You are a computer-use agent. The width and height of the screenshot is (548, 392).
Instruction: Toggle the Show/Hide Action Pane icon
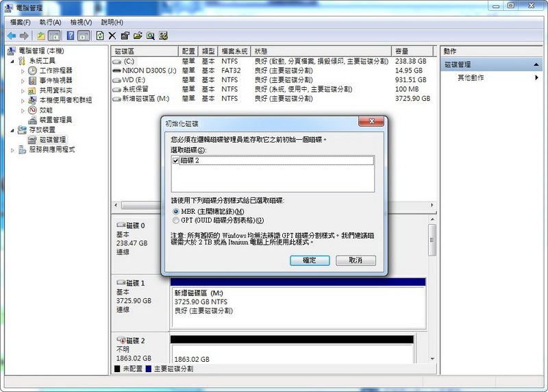(x=84, y=36)
